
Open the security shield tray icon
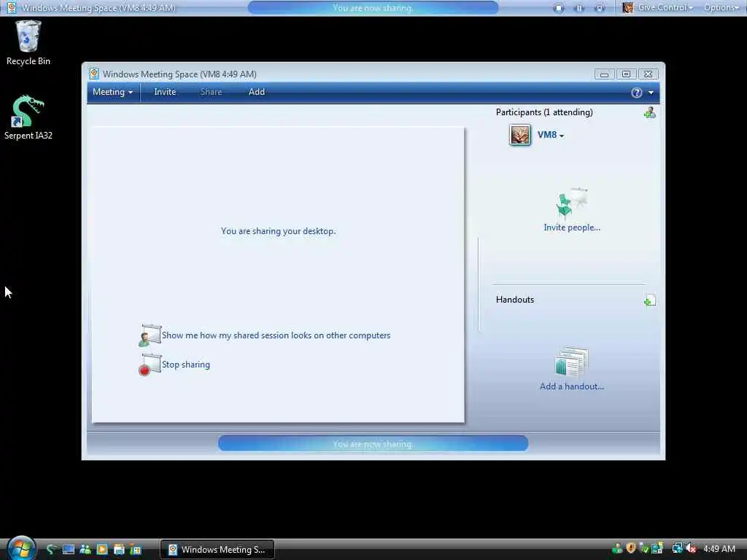pyautogui.click(x=631, y=548)
